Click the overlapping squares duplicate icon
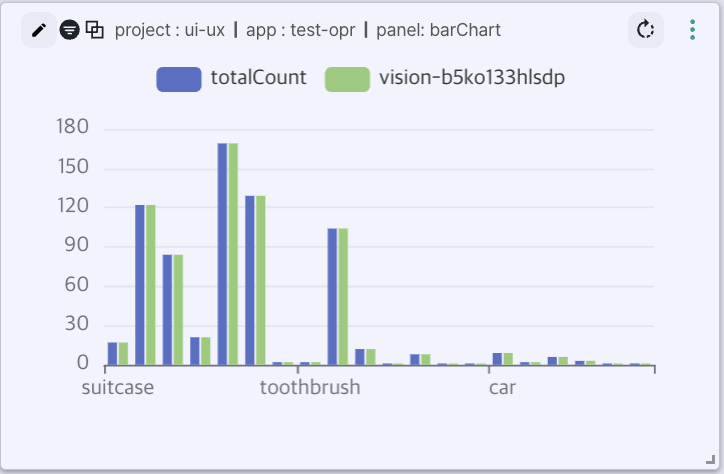Screen dimensions: 724x474 pyautogui.click(x=95, y=30)
